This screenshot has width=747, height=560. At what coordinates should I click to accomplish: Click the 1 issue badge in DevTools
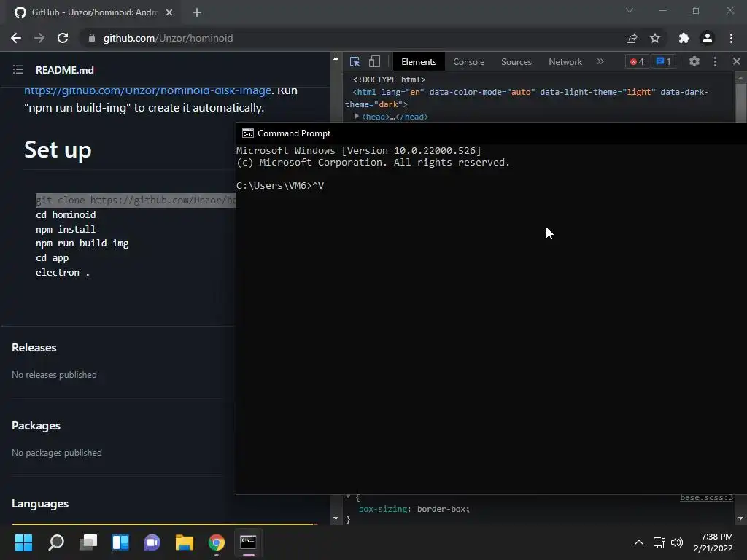tap(663, 61)
